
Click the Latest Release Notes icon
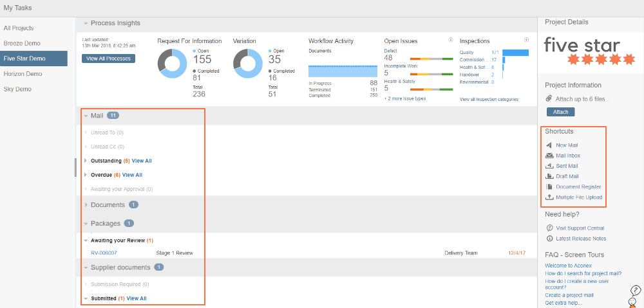[549, 239]
